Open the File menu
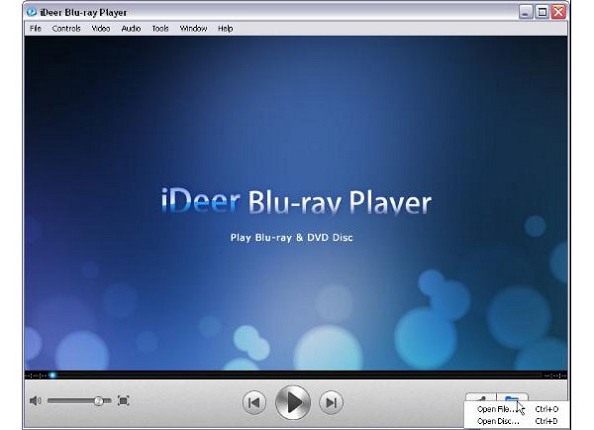Image resolution: width=594 pixels, height=430 pixels. click(x=35, y=28)
